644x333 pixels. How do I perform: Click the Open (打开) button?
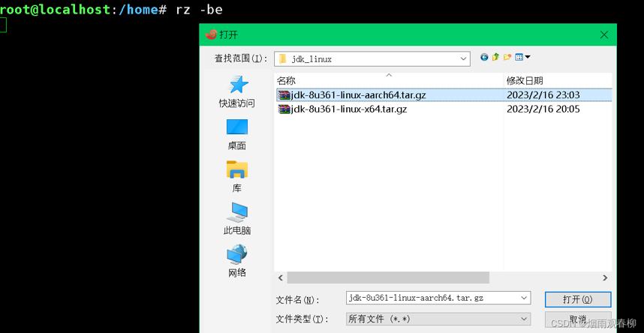(577, 299)
